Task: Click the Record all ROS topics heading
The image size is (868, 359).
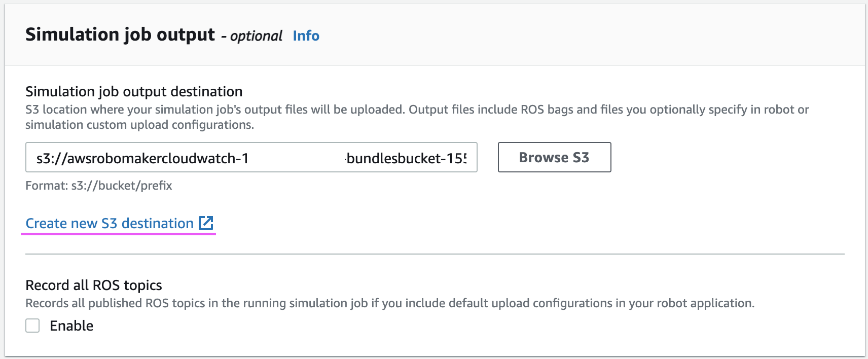Action: [x=93, y=285]
